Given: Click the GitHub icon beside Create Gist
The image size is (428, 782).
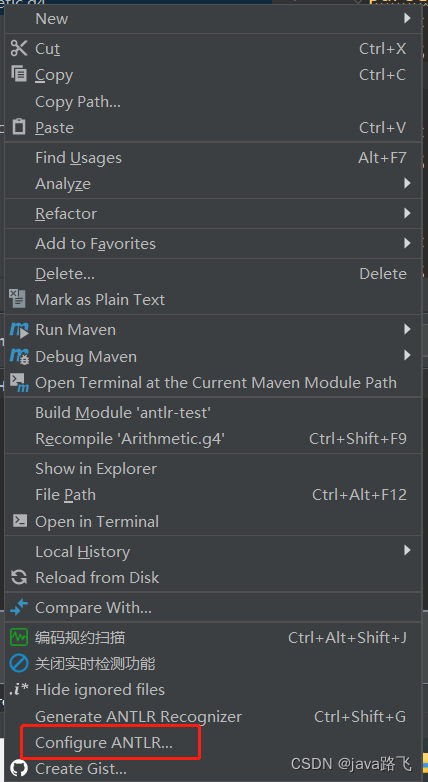Looking at the screenshot, I should [19, 768].
